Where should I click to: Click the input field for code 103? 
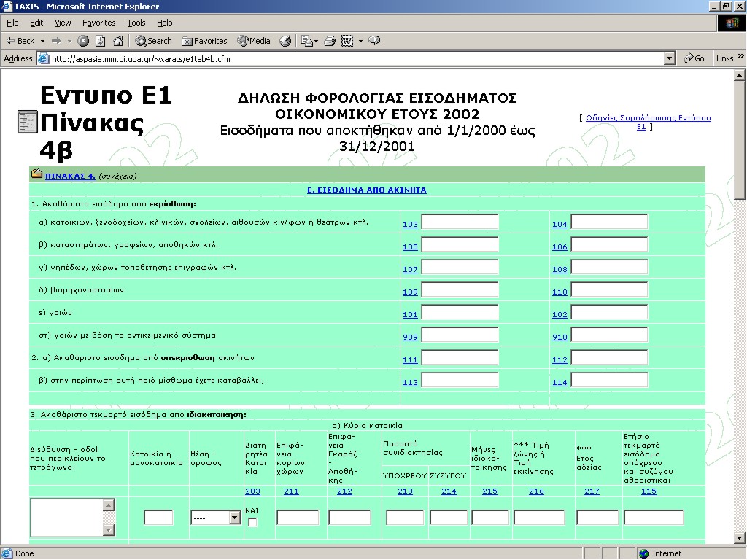click(x=460, y=222)
